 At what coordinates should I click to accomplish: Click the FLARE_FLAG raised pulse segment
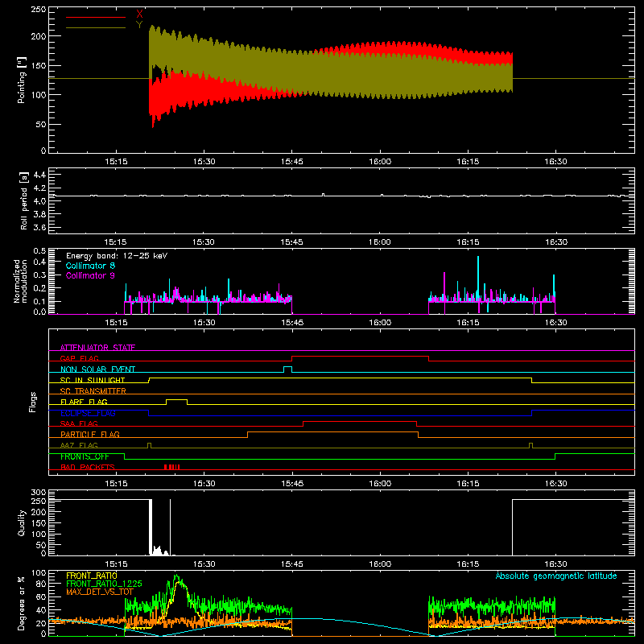click(x=176, y=402)
